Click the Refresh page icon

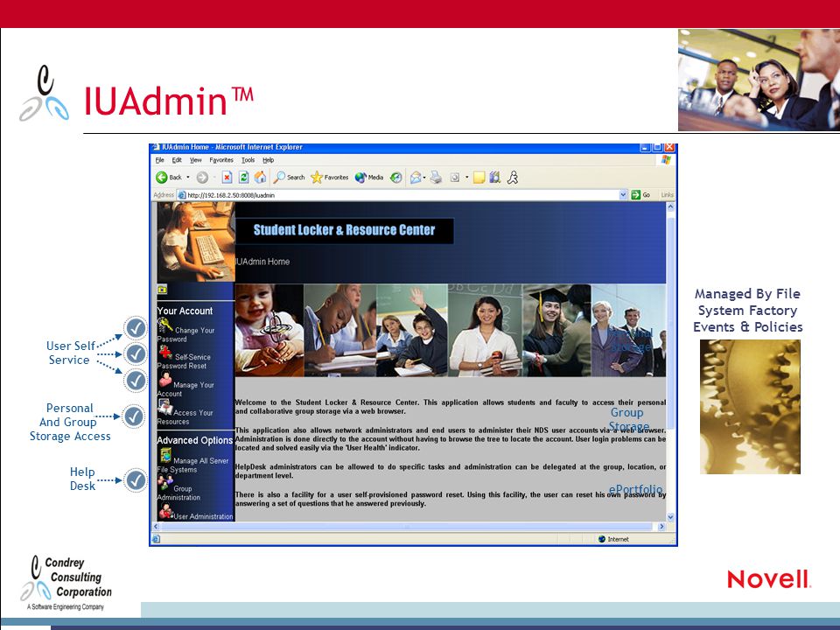pos(244,178)
